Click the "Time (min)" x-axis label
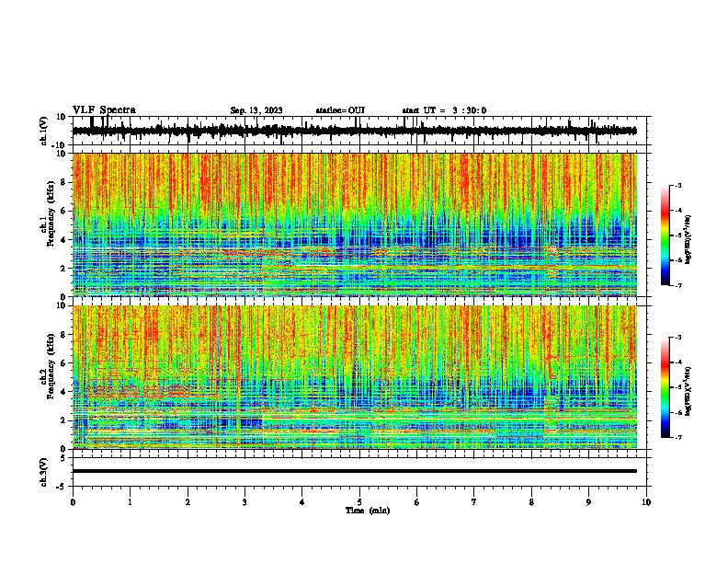 pos(368,511)
